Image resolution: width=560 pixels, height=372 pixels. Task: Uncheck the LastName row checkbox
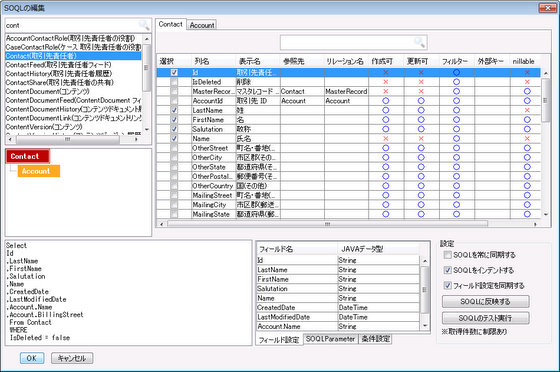[174, 110]
